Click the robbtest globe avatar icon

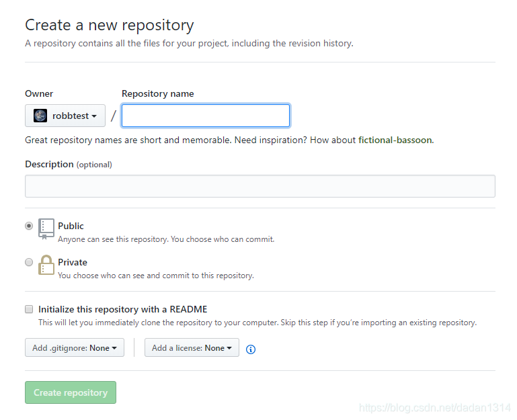coord(40,116)
